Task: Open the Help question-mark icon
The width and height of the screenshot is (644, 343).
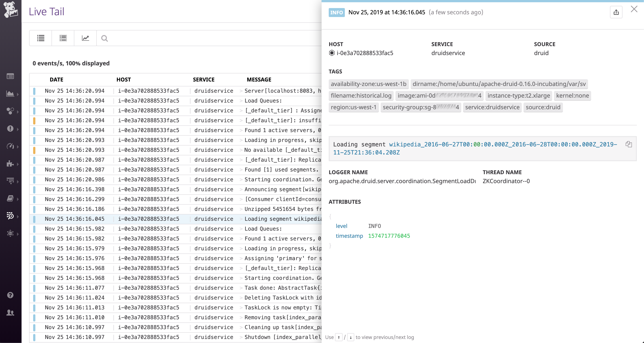Action: (10, 295)
